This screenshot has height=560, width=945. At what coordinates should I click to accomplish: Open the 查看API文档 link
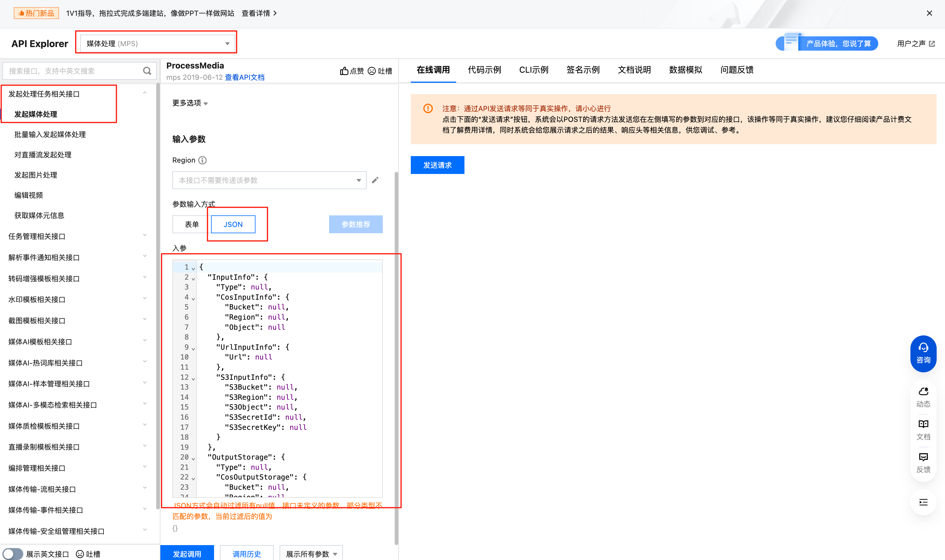click(x=245, y=77)
